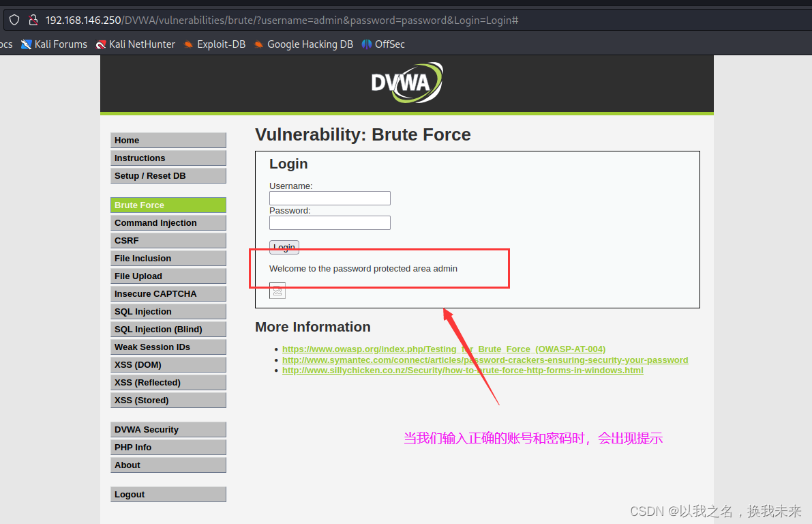Open File Inclusion page

pyautogui.click(x=168, y=258)
